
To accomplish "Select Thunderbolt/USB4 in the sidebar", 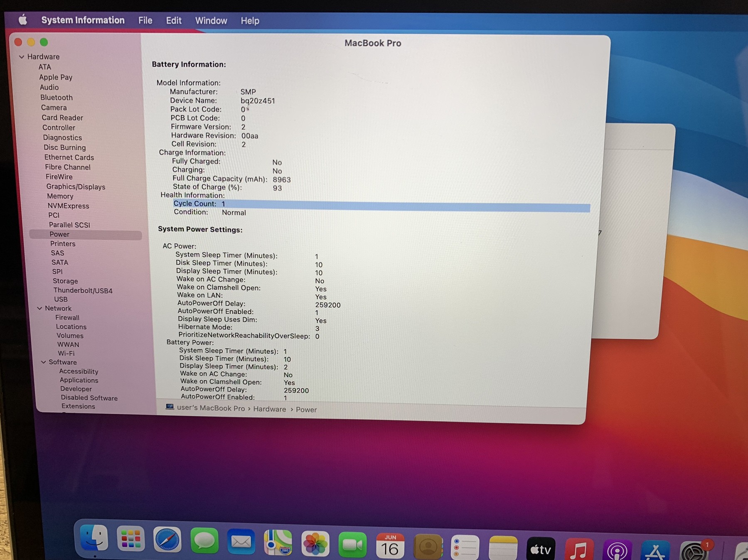I will point(83,291).
